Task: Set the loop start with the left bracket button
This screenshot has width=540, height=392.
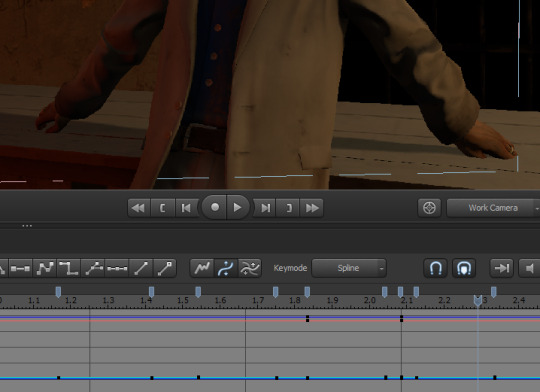Action: (x=163, y=208)
